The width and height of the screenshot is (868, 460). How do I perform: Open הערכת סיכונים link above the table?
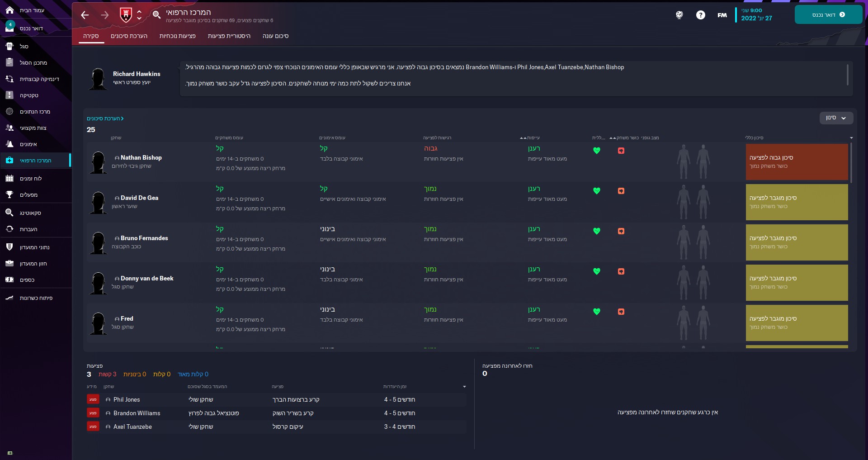pyautogui.click(x=105, y=119)
